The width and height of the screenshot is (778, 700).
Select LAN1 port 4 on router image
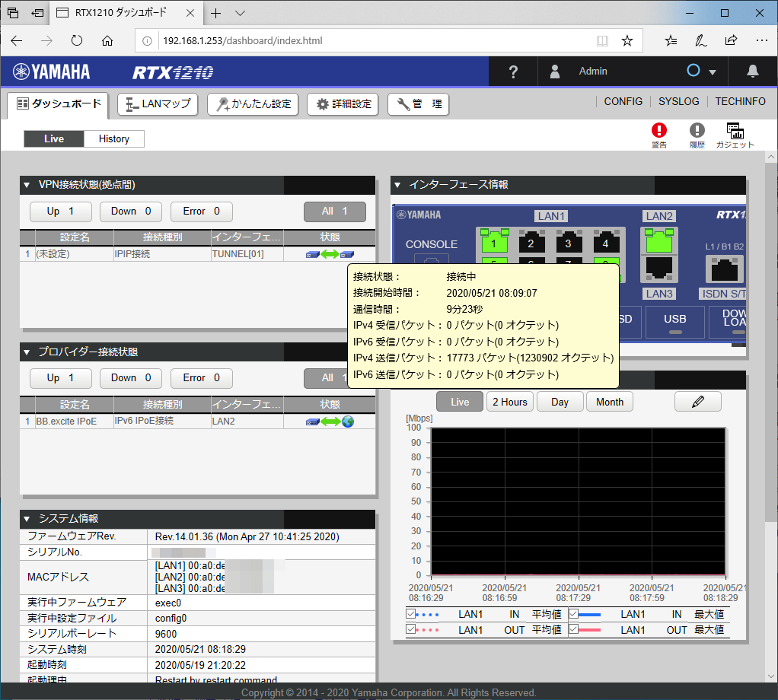point(605,241)
